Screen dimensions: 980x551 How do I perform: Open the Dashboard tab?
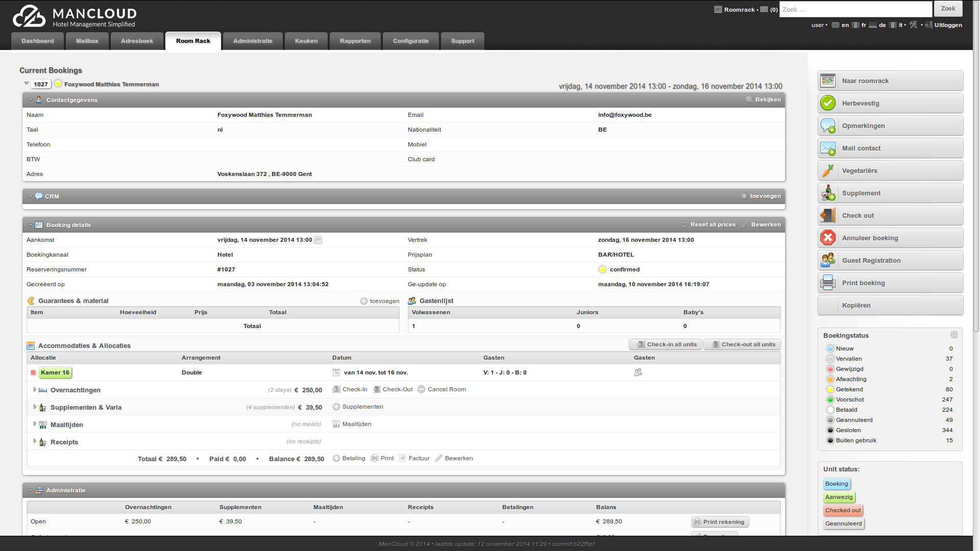[x=38, y=41]
